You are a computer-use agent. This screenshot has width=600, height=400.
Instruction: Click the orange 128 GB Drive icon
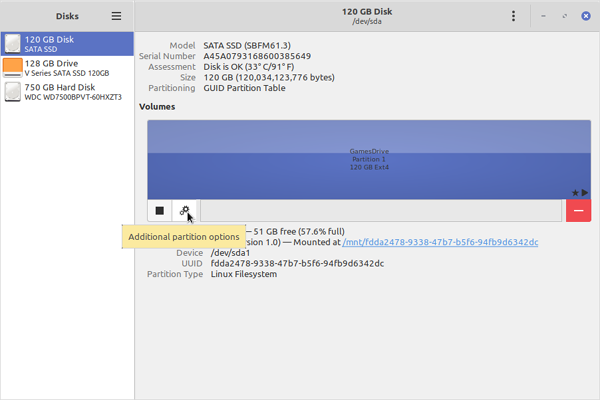click(x=12, y=67)
